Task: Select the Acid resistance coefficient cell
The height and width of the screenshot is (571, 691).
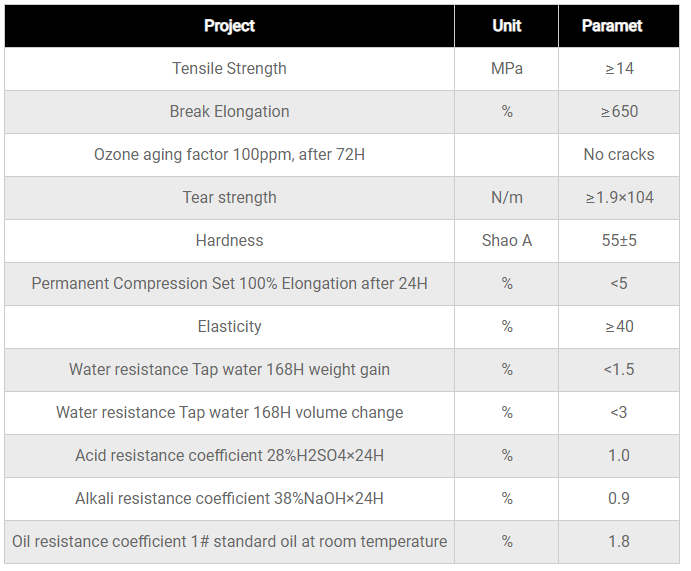Action: (229, 456)
